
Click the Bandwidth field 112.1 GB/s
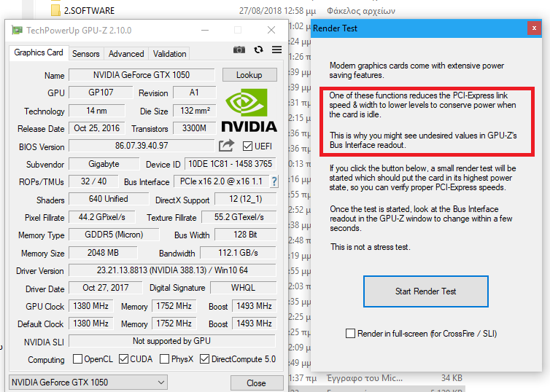[239, 253]
